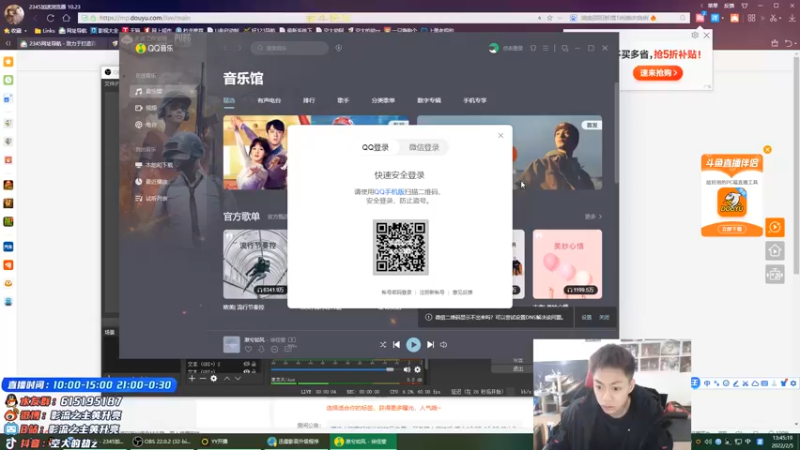Open the now-playing album cover

point(231,344)
